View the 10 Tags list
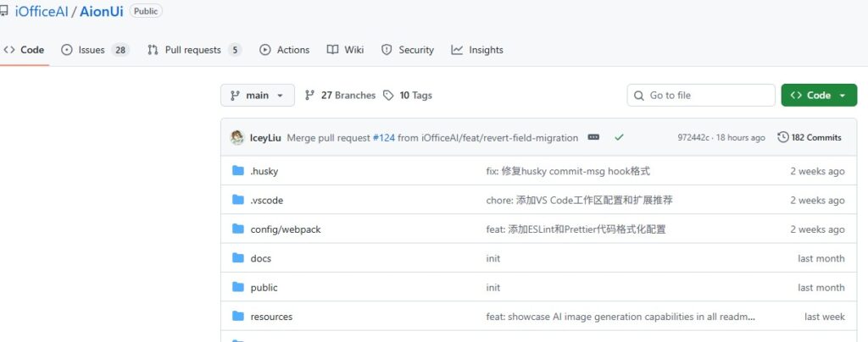The height and width of the screenshot is (342, 868). tap(408, 96)
